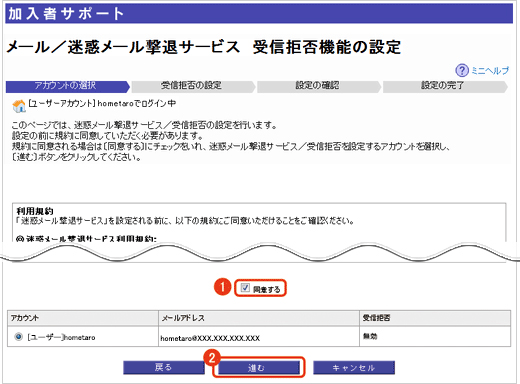Image resolution: width=520 pixels, height=384 pixels.
Task: Select the アカウントの選択 step tab
Action: tap(67, 86)
